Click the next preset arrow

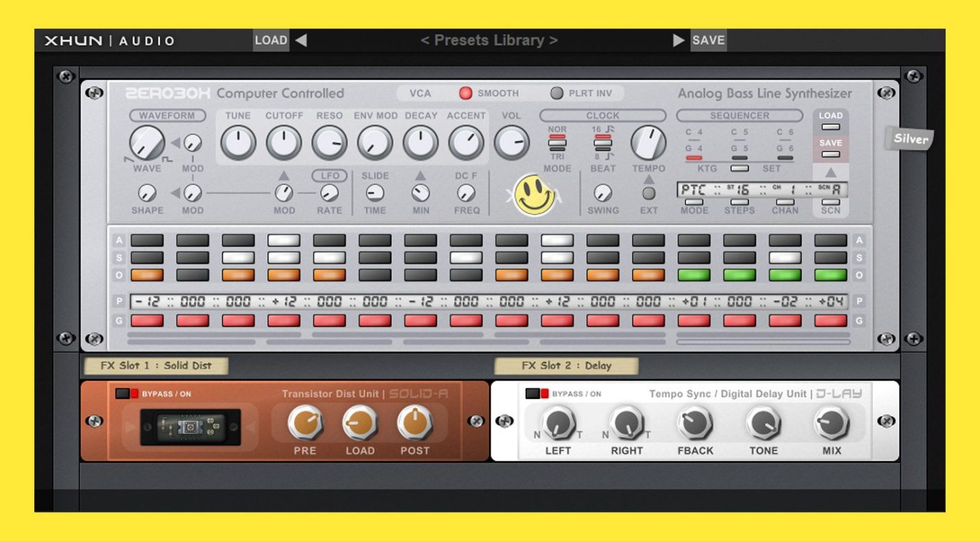click(678, 40)
